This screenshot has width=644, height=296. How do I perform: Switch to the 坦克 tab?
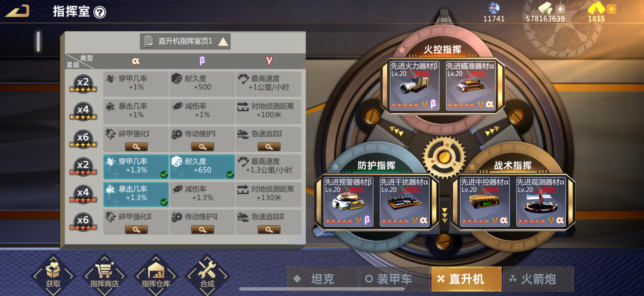[x=323, y=279]
